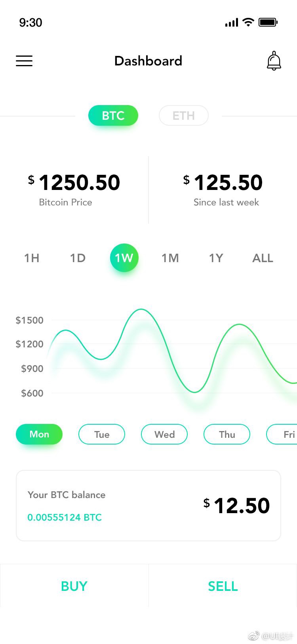The image size is (297, 644).
Task: Select the 1H time range
Action: point(32,258)
